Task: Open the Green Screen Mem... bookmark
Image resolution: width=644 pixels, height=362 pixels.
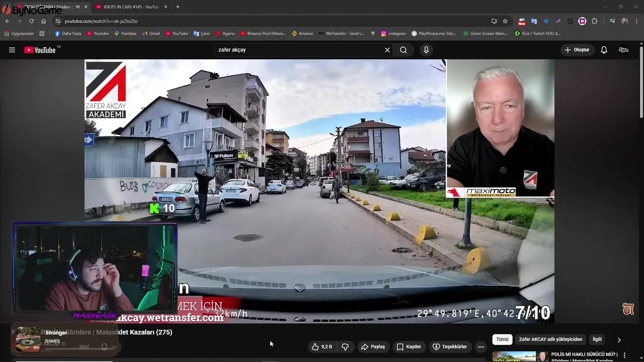Action: tap(485, 34)
